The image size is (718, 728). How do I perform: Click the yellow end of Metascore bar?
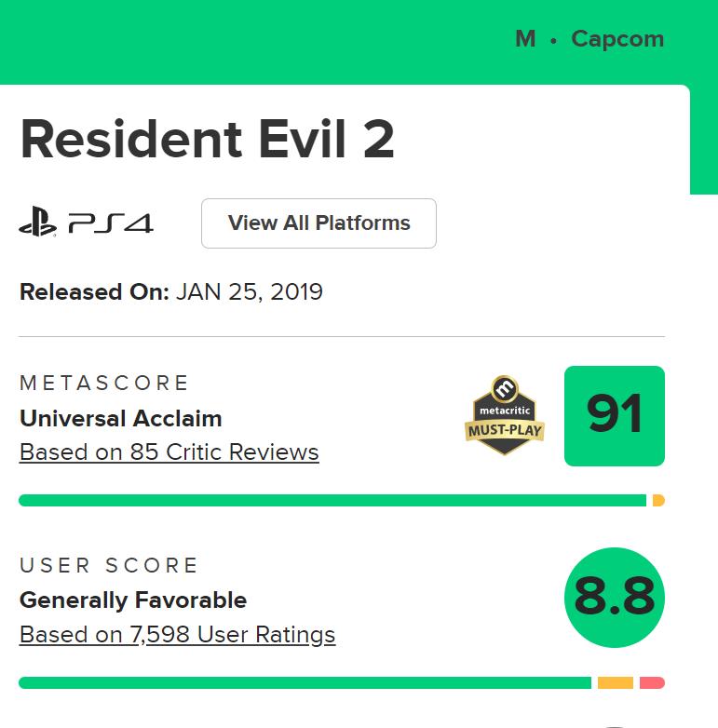pyautogui.click(x=658, y=501)
